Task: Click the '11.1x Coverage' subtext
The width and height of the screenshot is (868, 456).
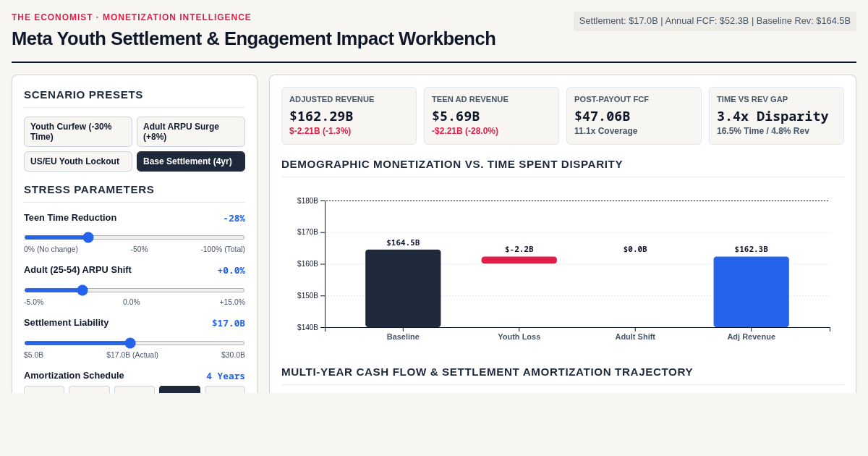Action: (606, 131)
